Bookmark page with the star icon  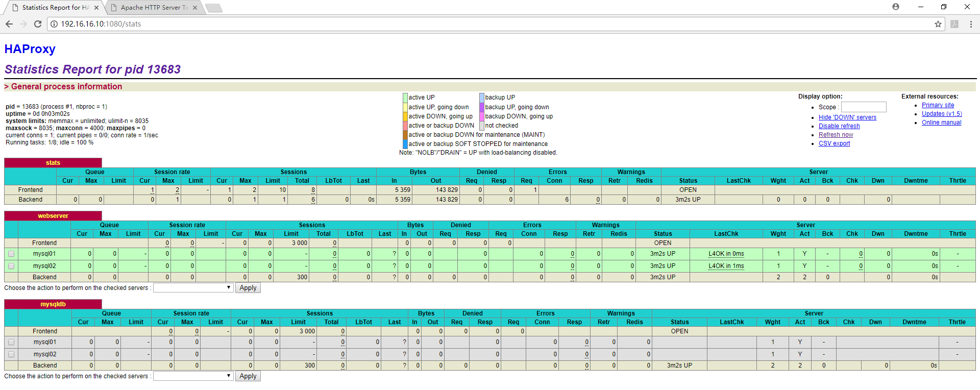click(x=938, y=24)
